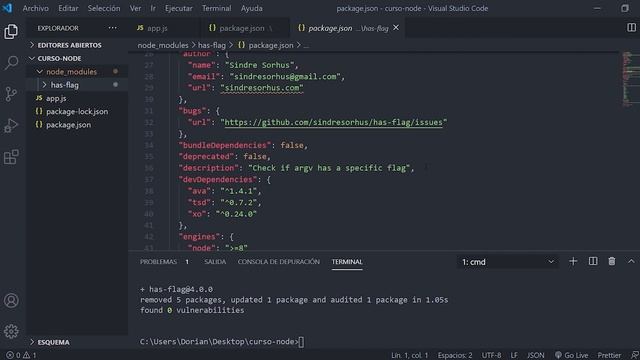Click has-flag in the breadcrumb
Viewport: 640px width, 360px height.
(x=211, y=45)
